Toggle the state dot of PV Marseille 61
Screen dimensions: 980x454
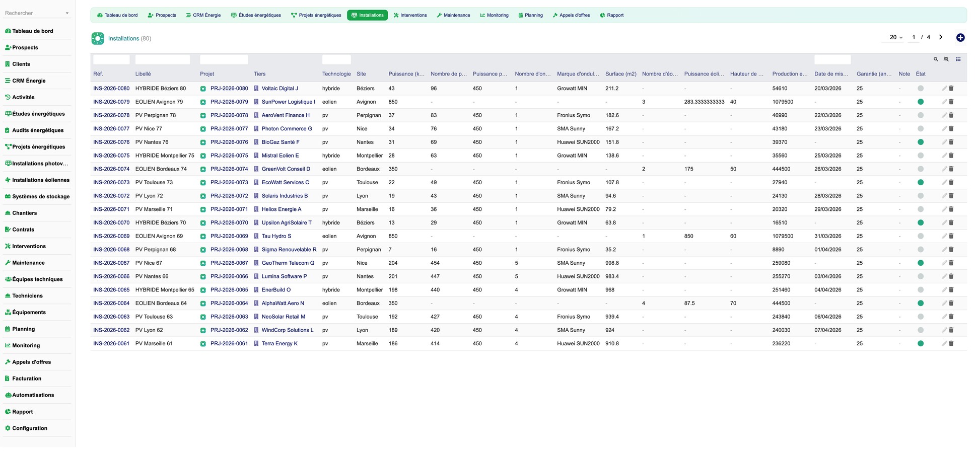921,343
